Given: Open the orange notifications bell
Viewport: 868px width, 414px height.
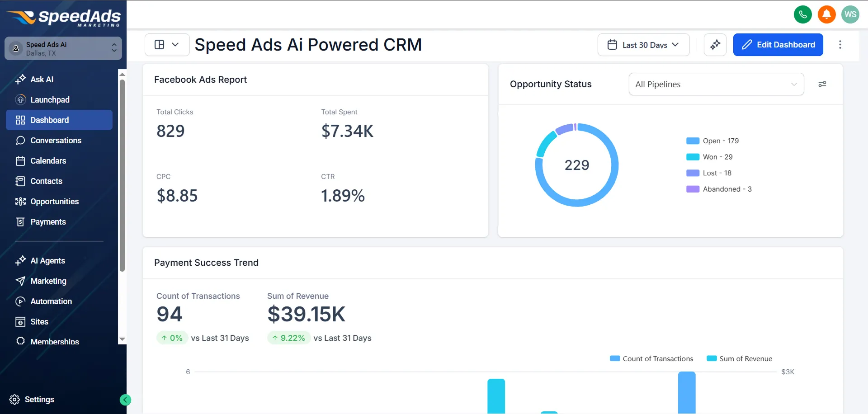Looking at the screenshot, I should (x=827, y=14).
